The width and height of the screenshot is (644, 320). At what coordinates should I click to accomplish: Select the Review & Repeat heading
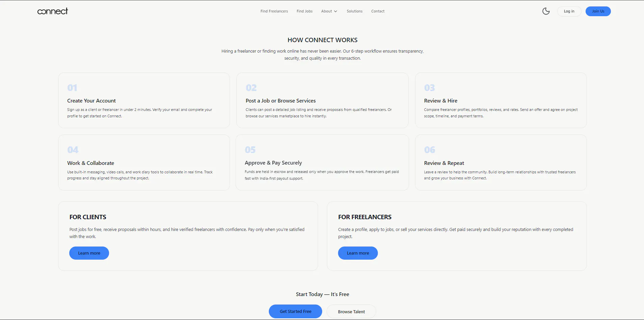click(444, 163)
